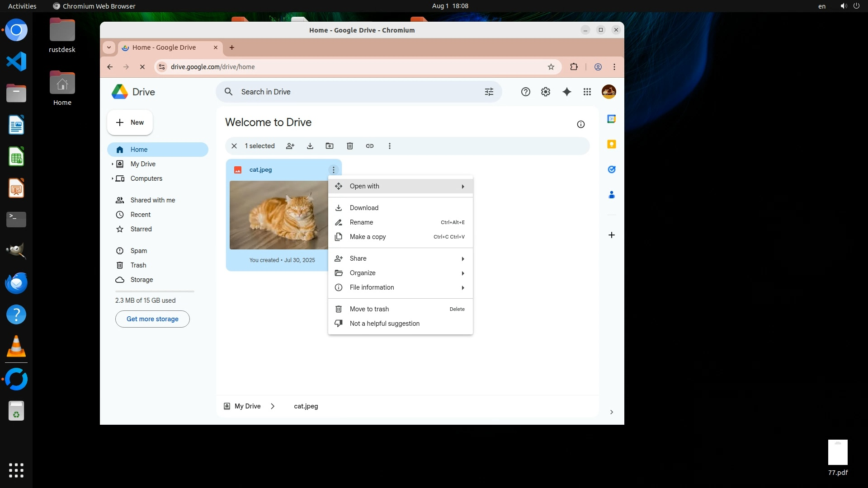This screenshot has width=868, height=488.
Task: Click the copy link icon in toolbar
Action: tap(370, 146)
